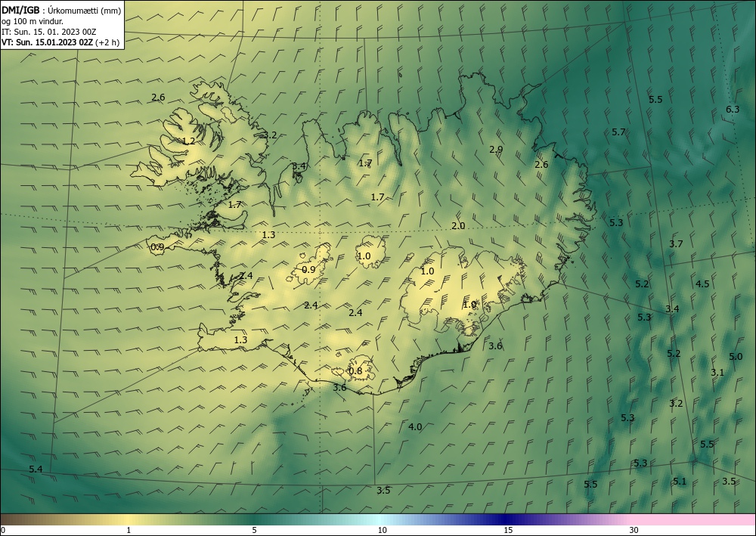Click the 3.7 value on the map
Viewport: 756px width, 536px height.
point(676,244)
